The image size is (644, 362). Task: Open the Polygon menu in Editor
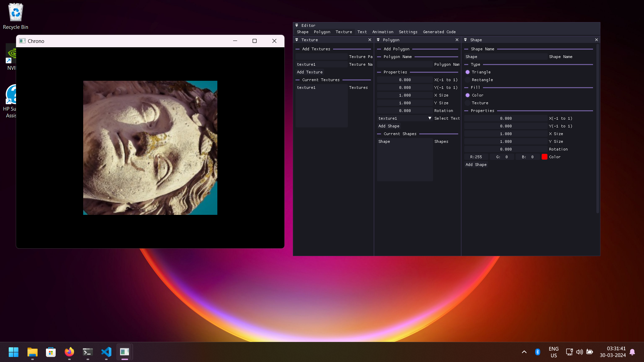322,32
